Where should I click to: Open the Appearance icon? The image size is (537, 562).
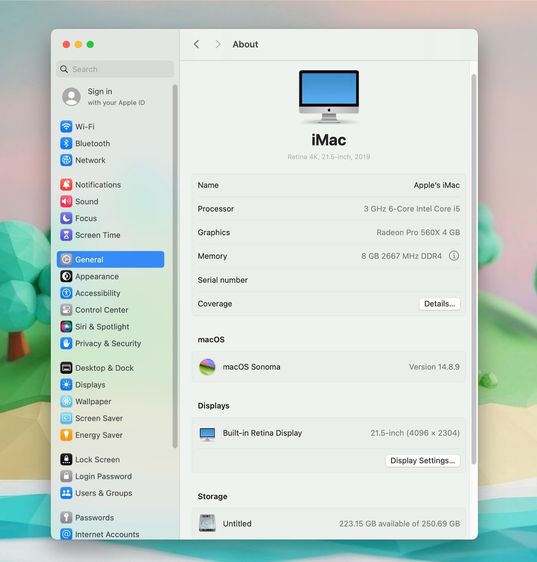click(x=66, y=276)
